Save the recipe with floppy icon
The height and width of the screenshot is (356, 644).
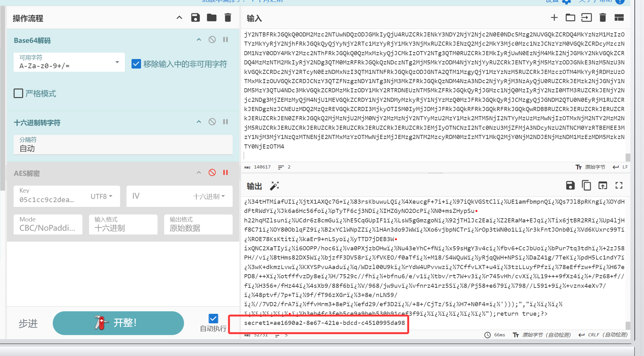[x=195, y=18]
